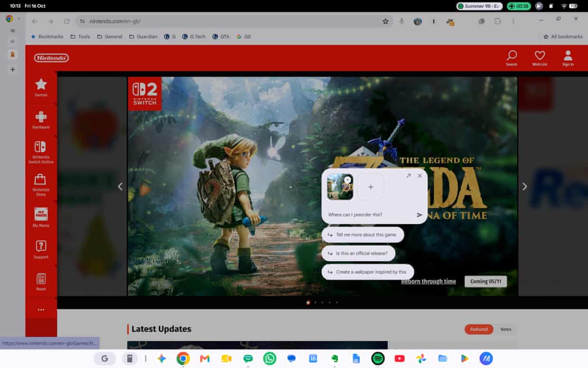The width and height of the screenshot is (588, 368).
Task: Open the My Mario sidebar icon
Action: click(41, 217)
